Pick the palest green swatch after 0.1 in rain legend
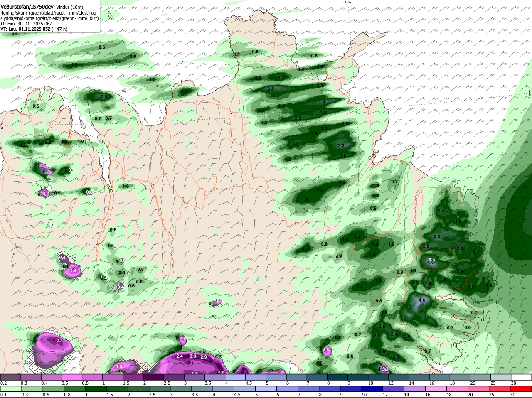Screen dimensions: 532x398 (10, 389)
